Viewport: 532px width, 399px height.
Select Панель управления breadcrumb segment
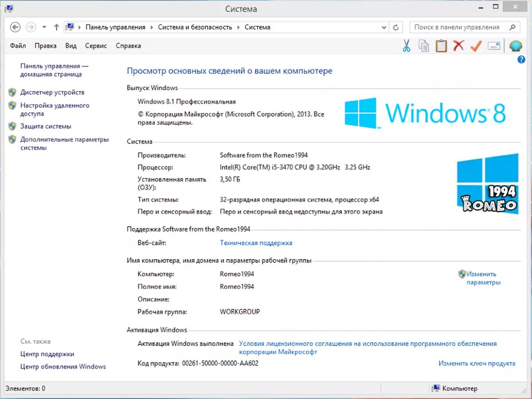click(115, 27)
